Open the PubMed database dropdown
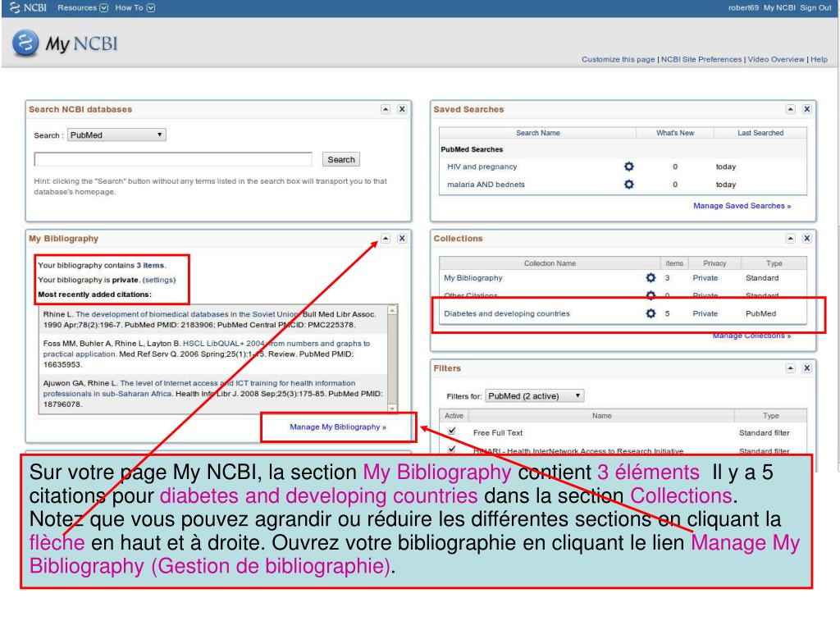 [x=116, y=135]
